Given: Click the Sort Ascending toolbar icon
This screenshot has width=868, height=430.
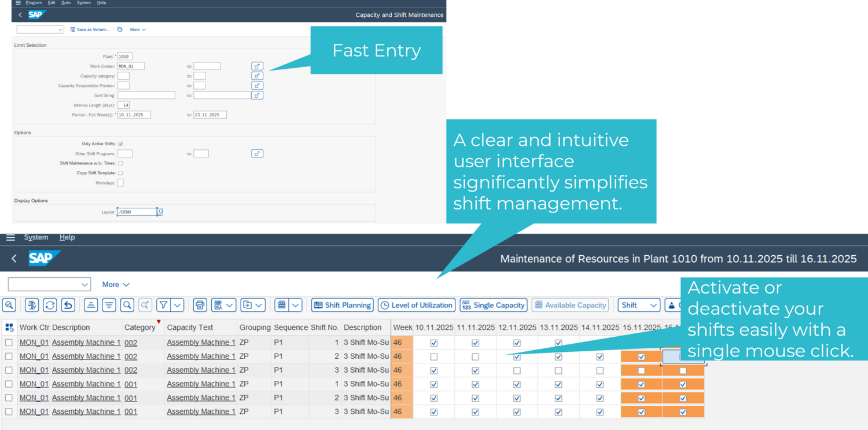Looking at the screenshot, I should point(91,305).
